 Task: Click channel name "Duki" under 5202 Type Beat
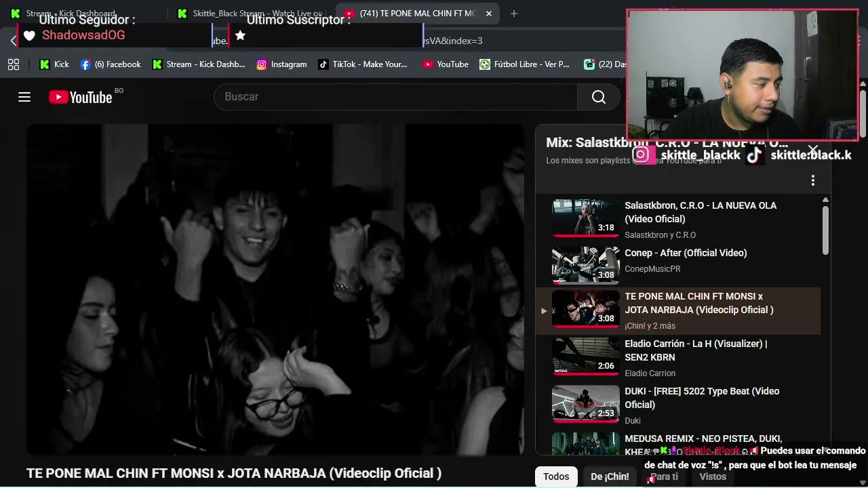click(633, 421)
